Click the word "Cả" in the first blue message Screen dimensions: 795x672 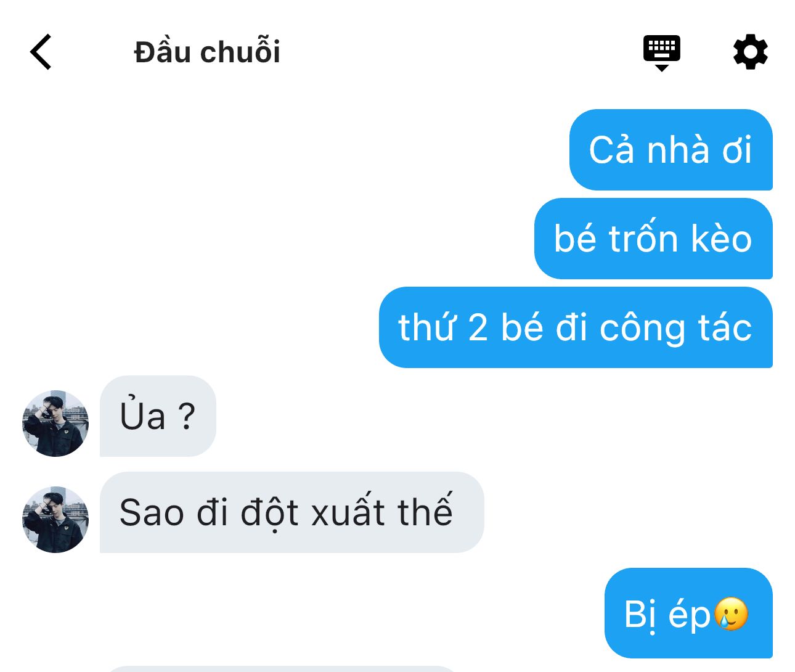611,150
